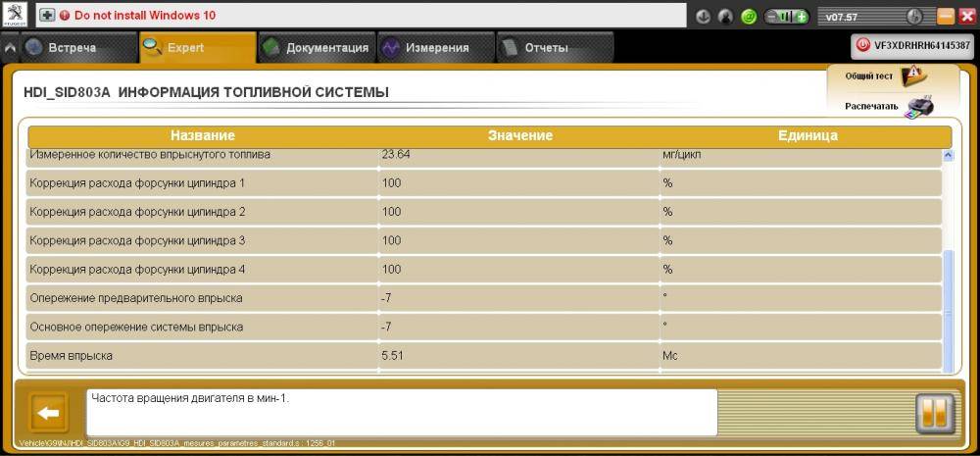Expand the message bar plus icon

pyautogui.click(x=47, y=16)
